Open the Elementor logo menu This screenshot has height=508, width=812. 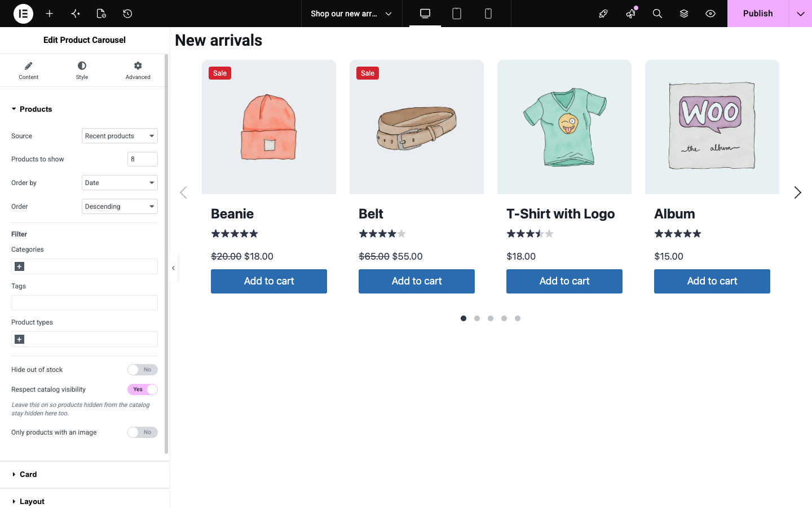click(x=23, y=14)
